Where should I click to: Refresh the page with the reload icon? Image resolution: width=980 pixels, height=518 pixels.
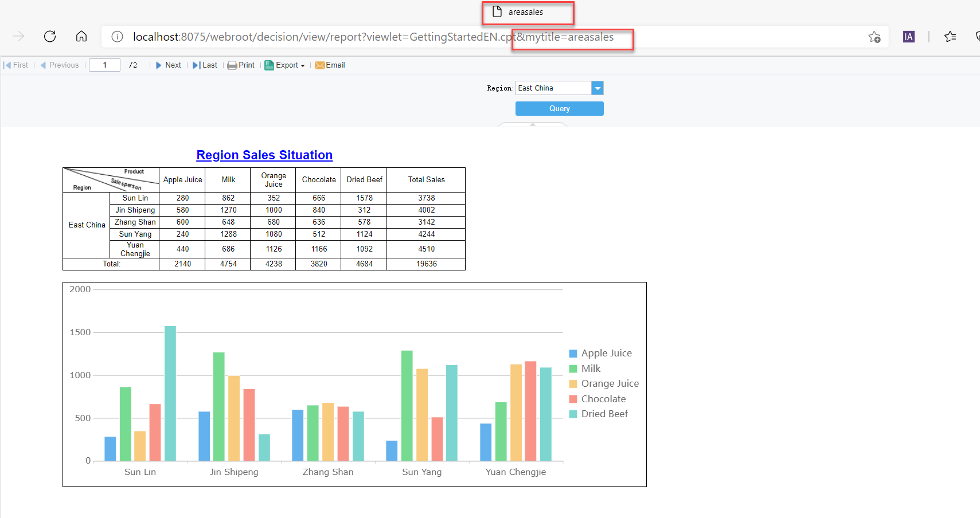pyautogui.click(x=50, y=36)
